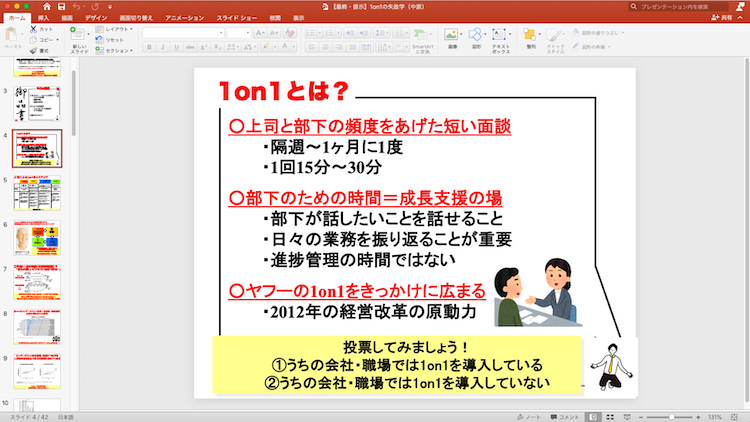Select slide 5 thumbnail
Viewport: 750px width, 422px height.
pos(37,193)
